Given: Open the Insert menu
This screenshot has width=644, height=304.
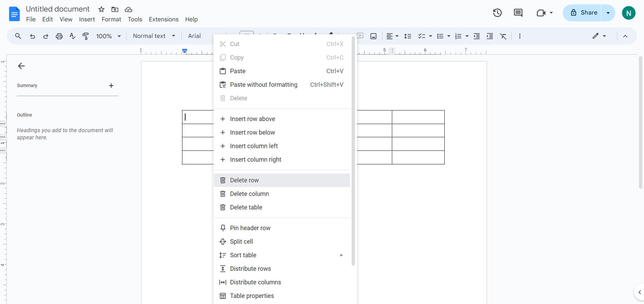Looking at the screenshot, I should pyautogui.click(x=87, y=19).
